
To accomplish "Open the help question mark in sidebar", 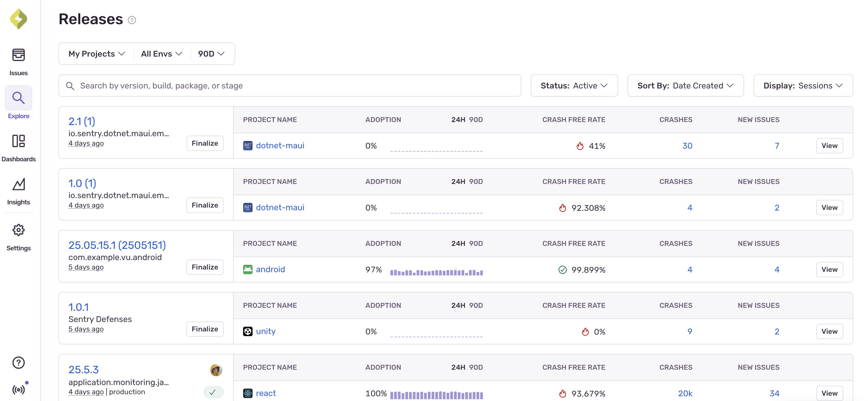I will 18,363.
